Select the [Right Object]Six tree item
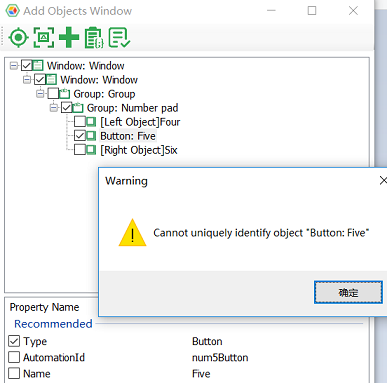Viewport: 387px width, 383px height. (x=139, y=150)
